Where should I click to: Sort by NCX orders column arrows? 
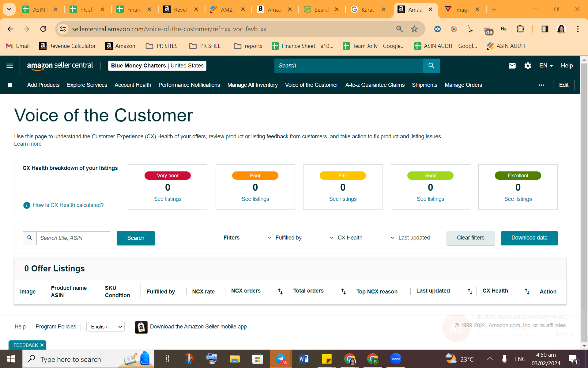coord(280,291)
